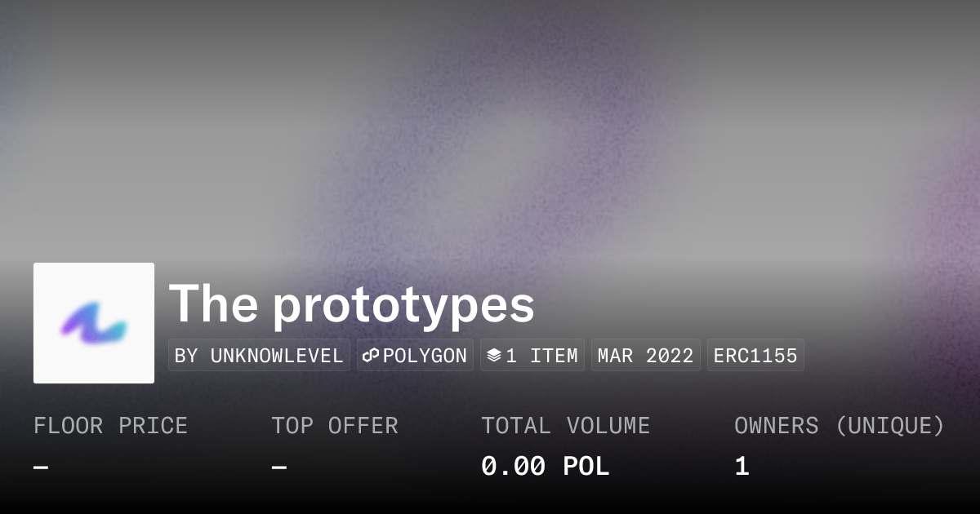Click the TOTAL VOLUME label
Viewport: 980px width, 514px height.
(x=565, y=426)
